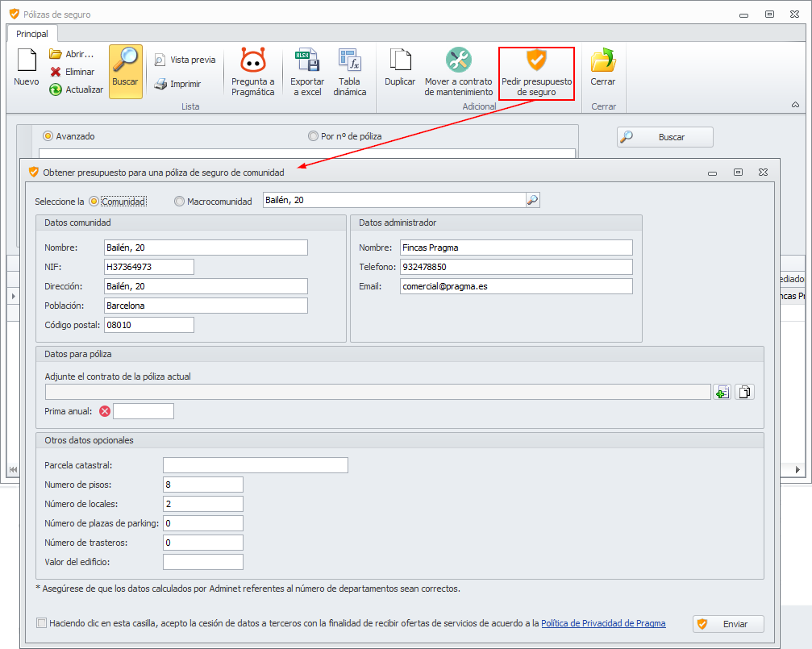The width and height of the screenshot is (812, 649).
Task: Open Vista previa print preview
Action: [185, 60]
